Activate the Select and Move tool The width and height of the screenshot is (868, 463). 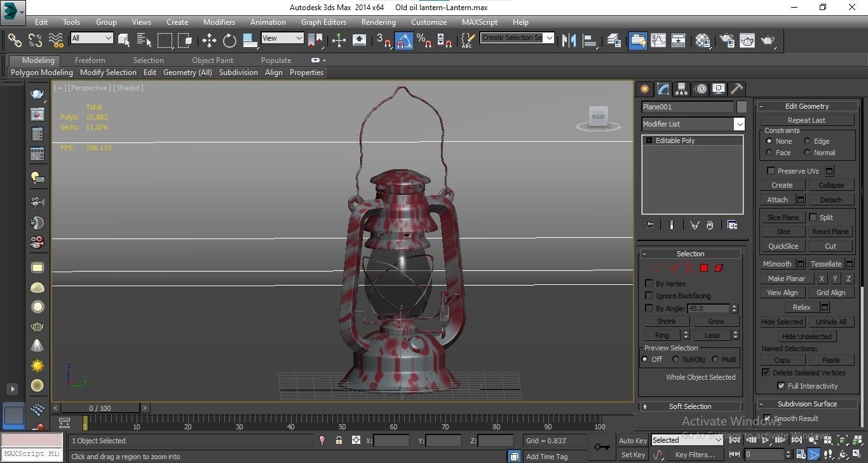click(209, 41)
